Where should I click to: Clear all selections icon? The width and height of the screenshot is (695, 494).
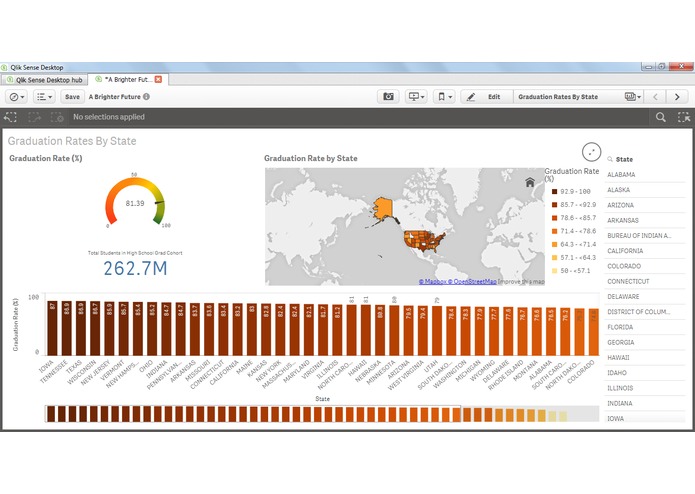pos(57,117)
